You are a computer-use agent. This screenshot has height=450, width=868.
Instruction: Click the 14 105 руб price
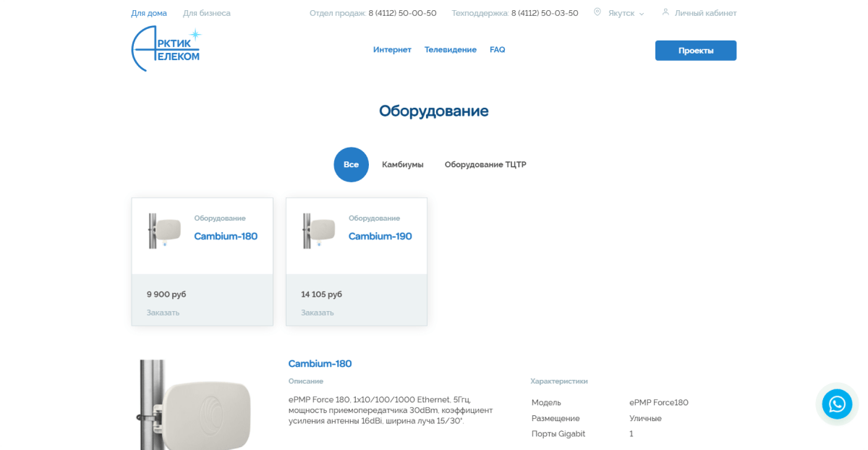tap(322, 294)
